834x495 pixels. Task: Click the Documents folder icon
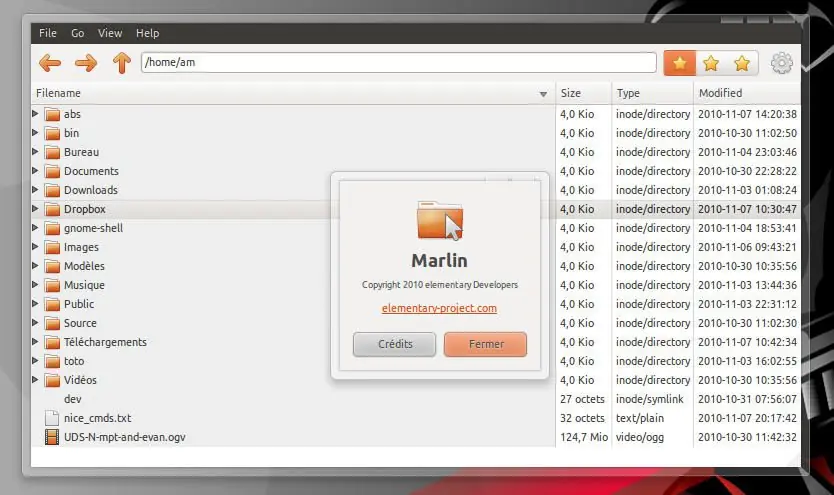tap(52, 171)
